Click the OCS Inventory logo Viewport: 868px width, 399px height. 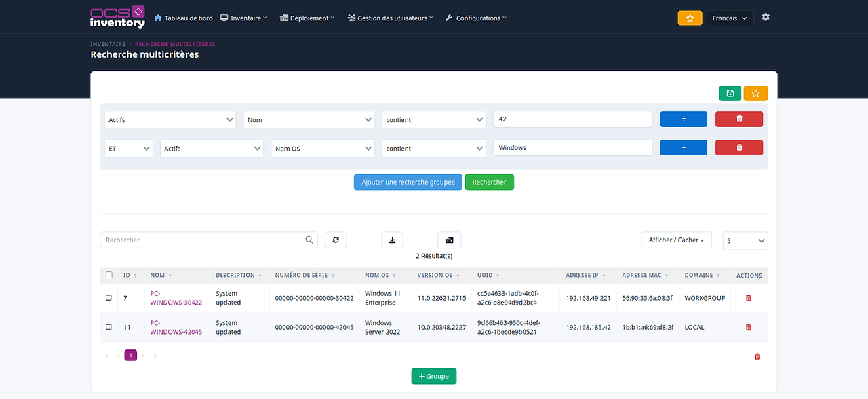117,17
